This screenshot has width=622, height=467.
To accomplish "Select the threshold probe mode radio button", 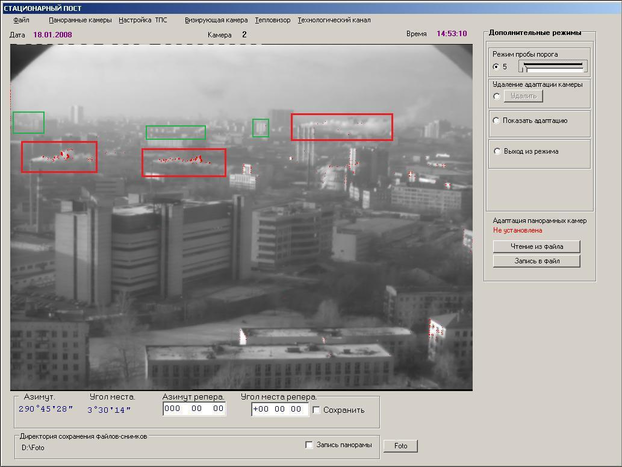I will [496, 67].
